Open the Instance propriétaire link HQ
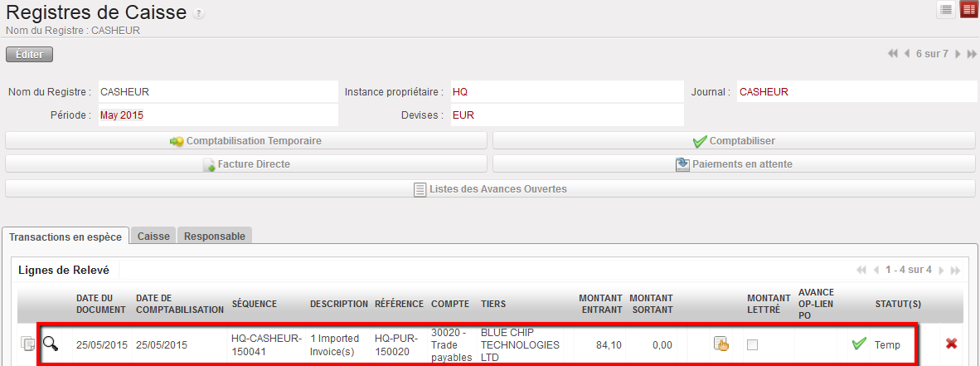Image resolution: width=980 pixels, height=366 pixels. pyautogui.click(x=460, y=92)
